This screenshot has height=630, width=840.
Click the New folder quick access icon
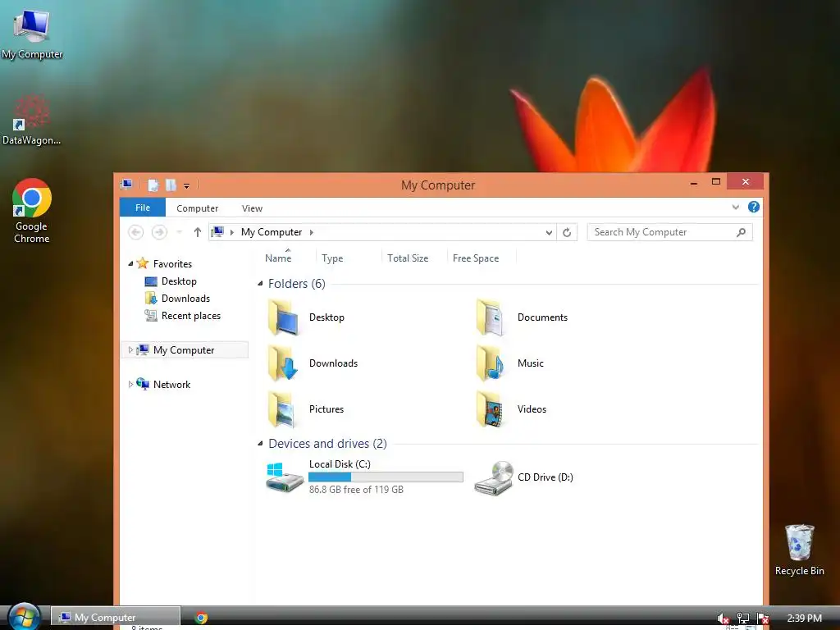[171, 185]
